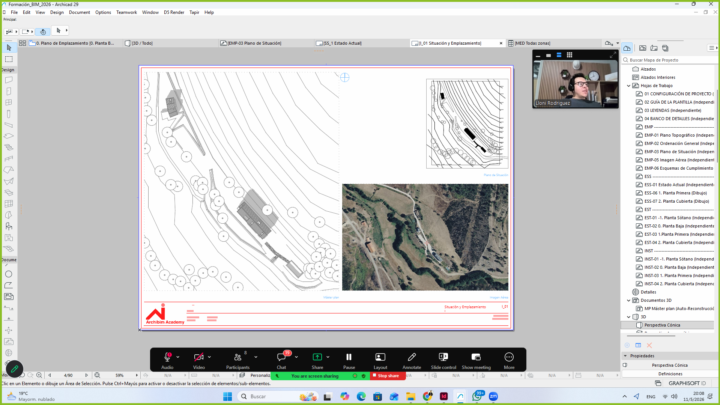Collapse the Propiedades panel section
The width and height of the screenshot is (720, 405).
point(625,356)
